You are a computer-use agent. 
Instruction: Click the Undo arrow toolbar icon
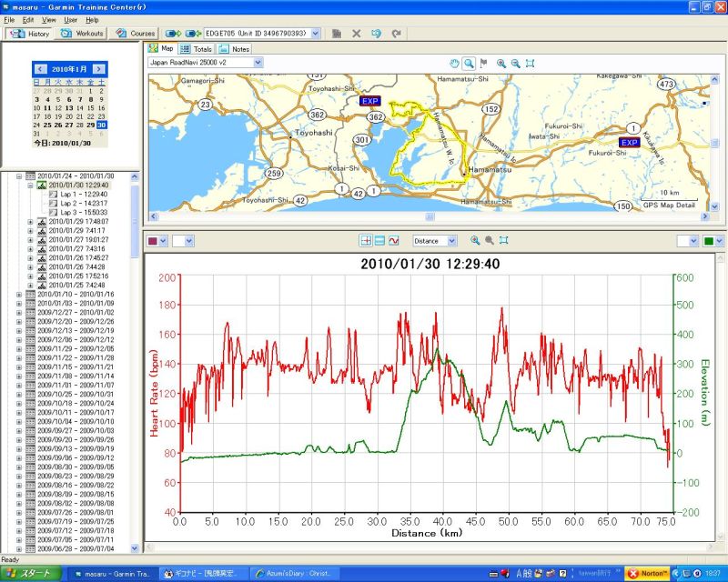pos(377,34)
